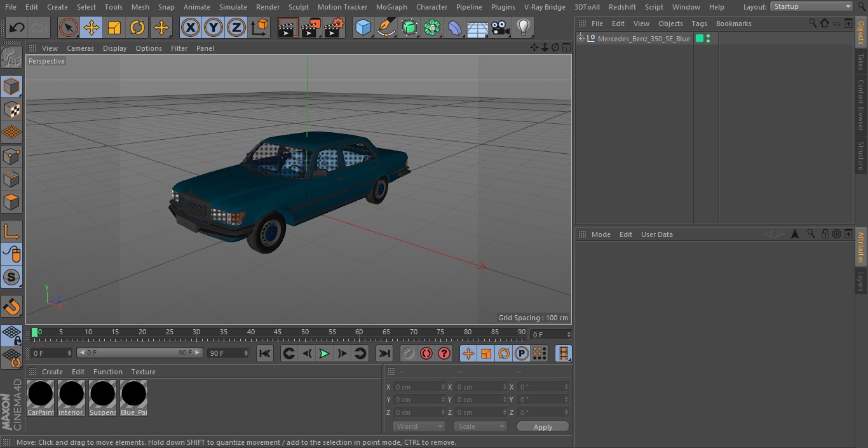Click the Mercedes object layer color swatch

(x=700, y=39)
